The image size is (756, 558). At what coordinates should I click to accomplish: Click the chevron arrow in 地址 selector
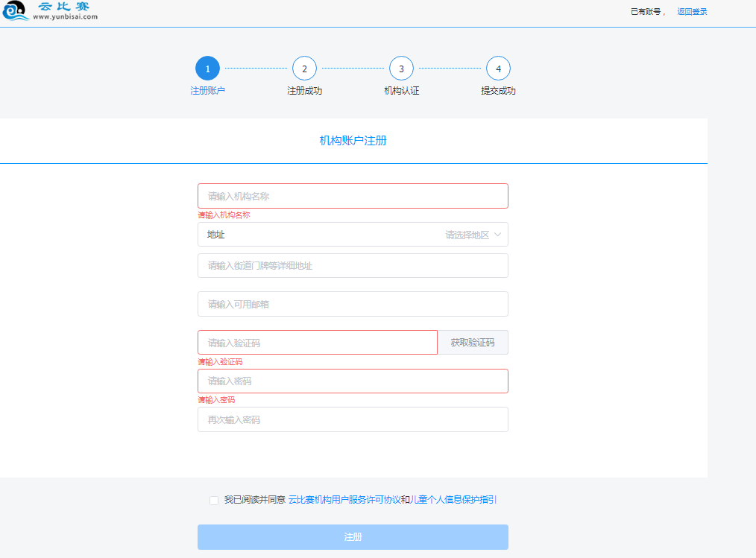point(497,235)
